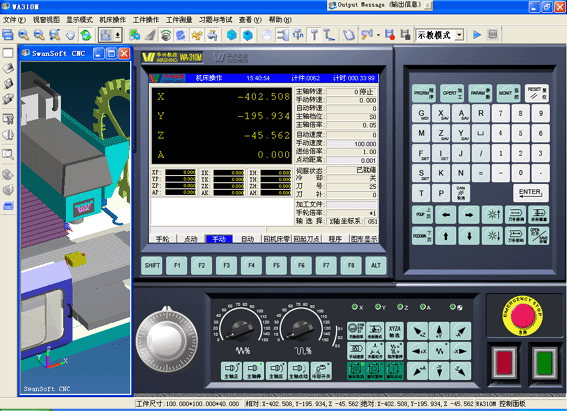This screenshot has width=567, height=411.
Task: Click the zoom in magnifier toolbar icon
Action: (24, 35)
